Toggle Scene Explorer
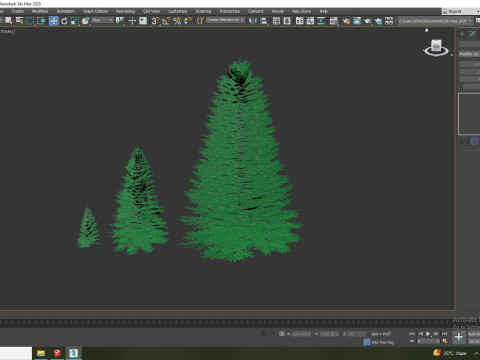This screenshot has width=480, height=360. pos(276,21)
